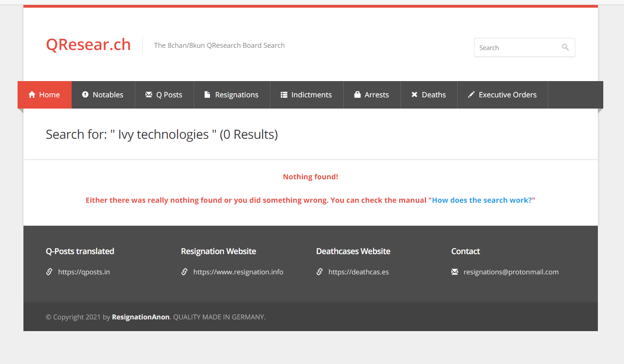The width and height of the screenshot is (624, 364).
Task: Go to the Q Posts section
Action: coord(164,95)
